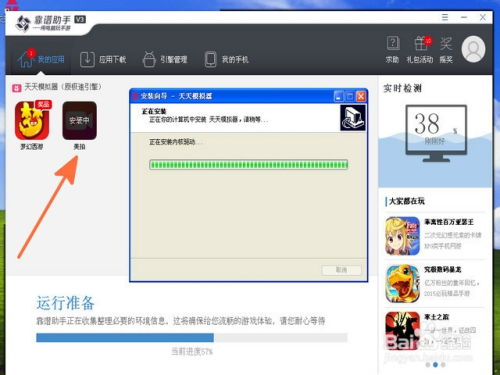
Task: Click the 正在安装 heading text
Action: tap(154, 111)
